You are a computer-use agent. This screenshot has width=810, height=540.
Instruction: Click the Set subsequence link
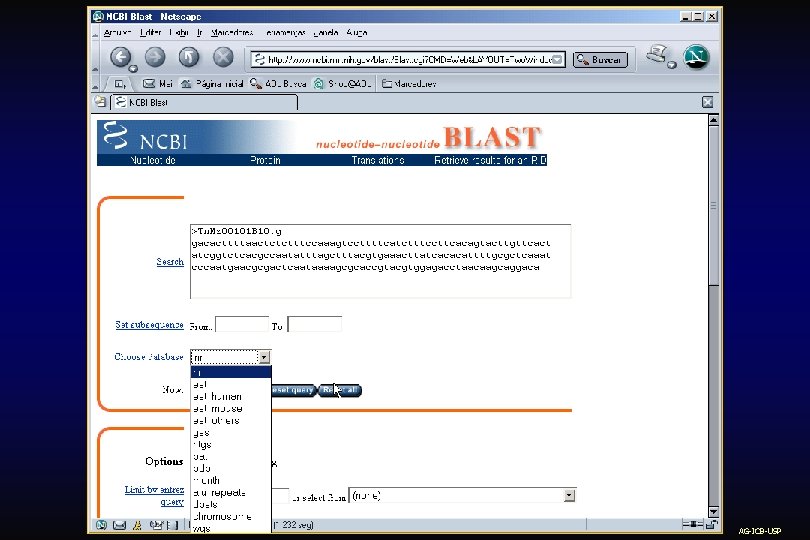point(149,325)
